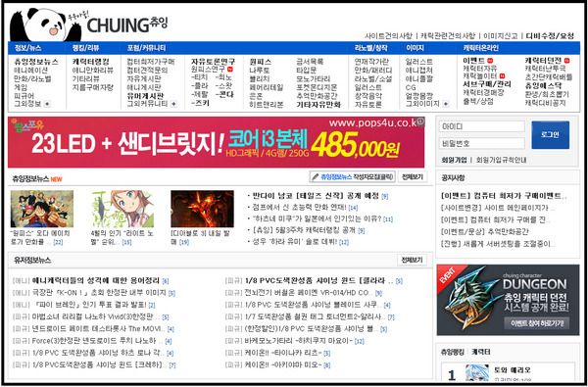The image size is (588, 387).
Task: Open the 캐릭관련건의사항 top link
Action: coord(448,36)
